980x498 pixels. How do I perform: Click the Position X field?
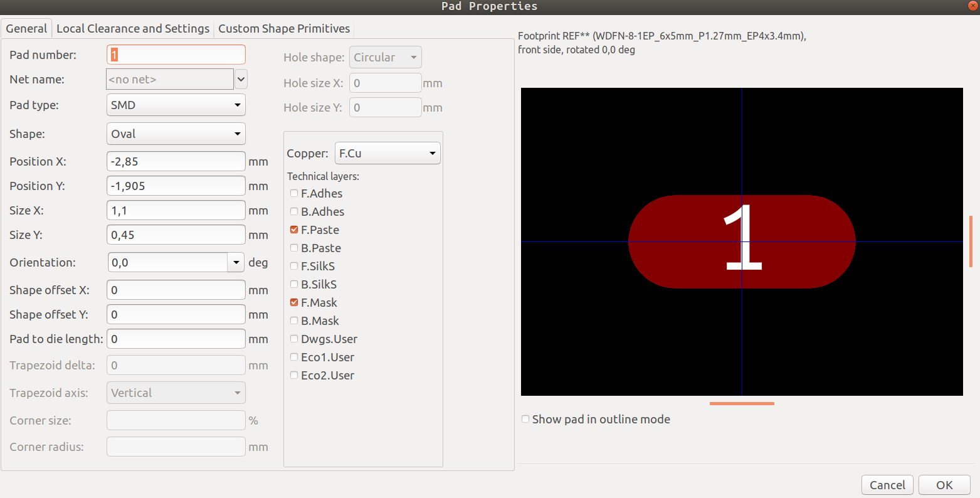pyautogui.click(x=176, y=161)
